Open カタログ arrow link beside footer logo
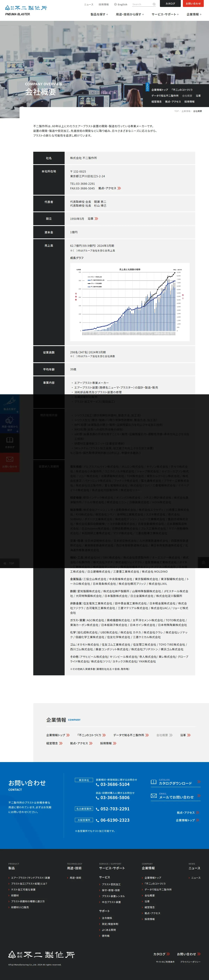The image size is (209, 980). point(162,954)
